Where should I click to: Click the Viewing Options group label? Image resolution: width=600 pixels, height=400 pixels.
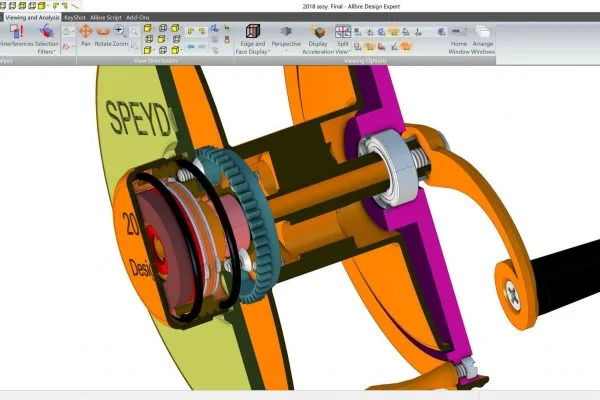(365, 60)
